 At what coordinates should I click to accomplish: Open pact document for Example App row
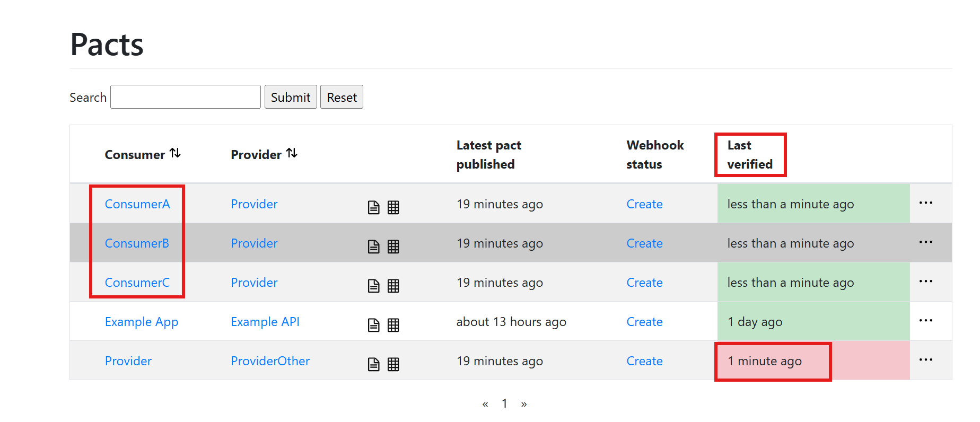pyautogui.click(x=373, y=325)
